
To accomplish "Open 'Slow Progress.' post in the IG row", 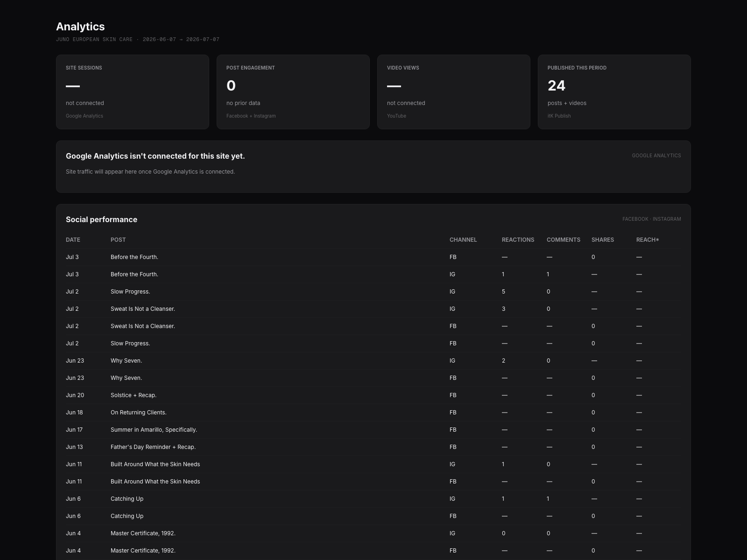I will point(130,292).
